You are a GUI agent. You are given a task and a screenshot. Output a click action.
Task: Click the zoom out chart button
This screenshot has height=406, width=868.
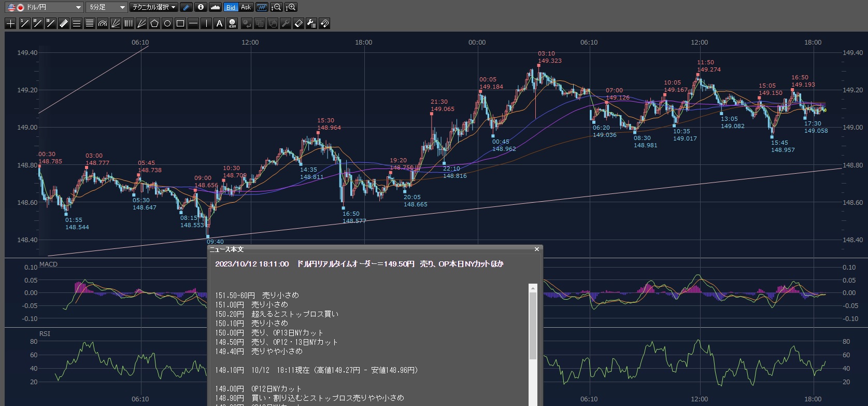point(277,7)
